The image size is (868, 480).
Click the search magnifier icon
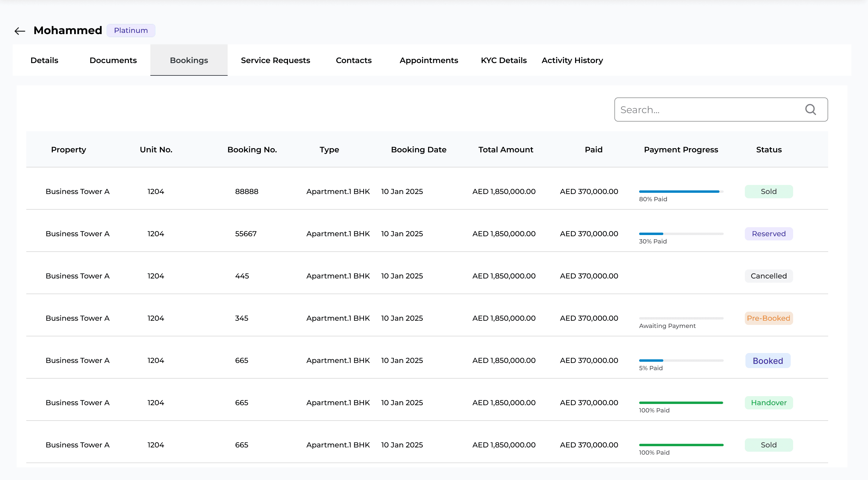810,110
